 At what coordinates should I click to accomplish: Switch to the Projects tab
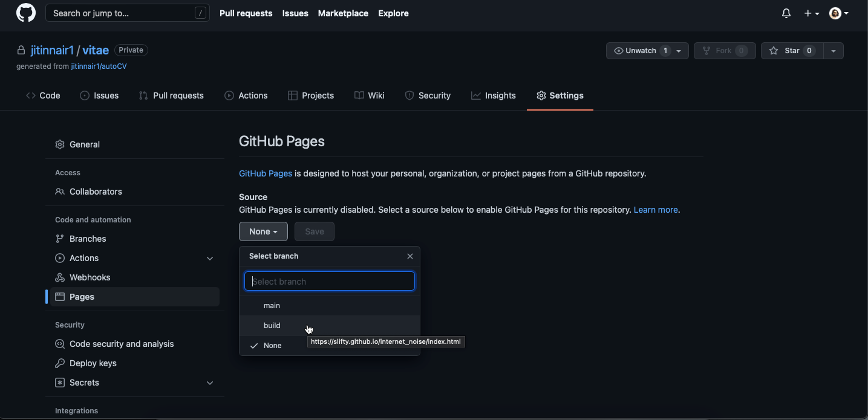(x=311, y=95)
